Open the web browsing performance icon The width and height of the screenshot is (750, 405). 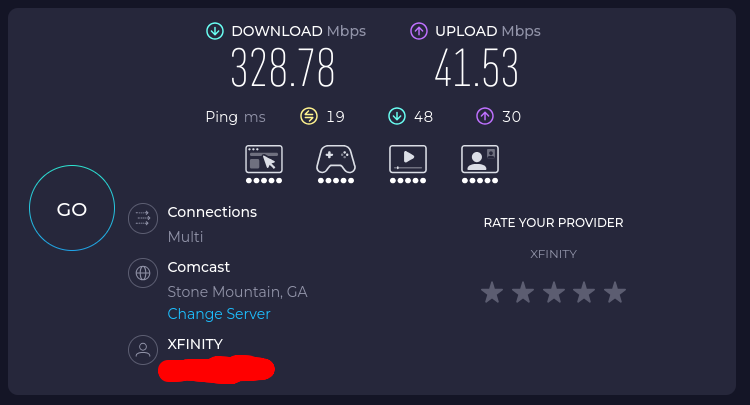tap(264, 164)
